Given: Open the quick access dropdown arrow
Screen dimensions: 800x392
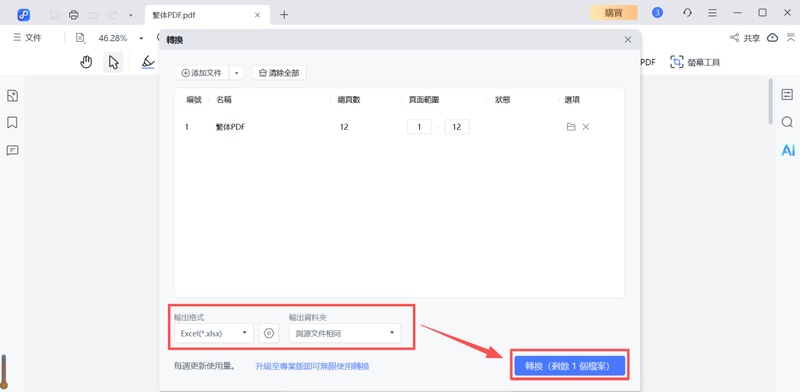Looking at the screenshot, I should 131,15.
